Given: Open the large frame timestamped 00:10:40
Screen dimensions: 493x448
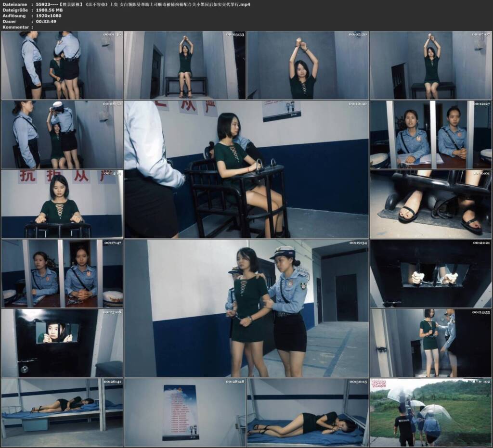Looking at the screenshot, I should tap(246, 169).
